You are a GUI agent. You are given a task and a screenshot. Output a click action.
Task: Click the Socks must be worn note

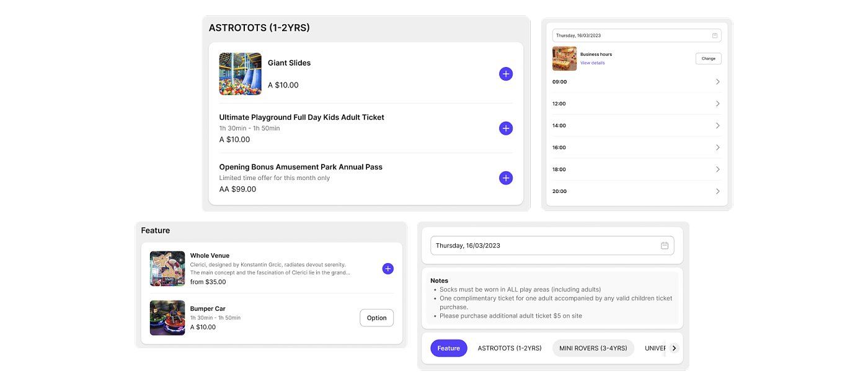tap(520, 289)
